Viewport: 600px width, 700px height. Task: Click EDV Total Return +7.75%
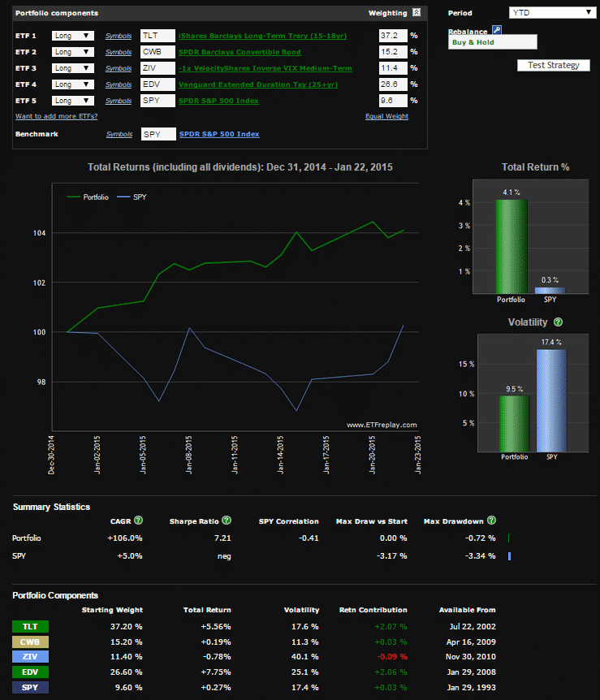pyautogui.click(x=216, y=672)
